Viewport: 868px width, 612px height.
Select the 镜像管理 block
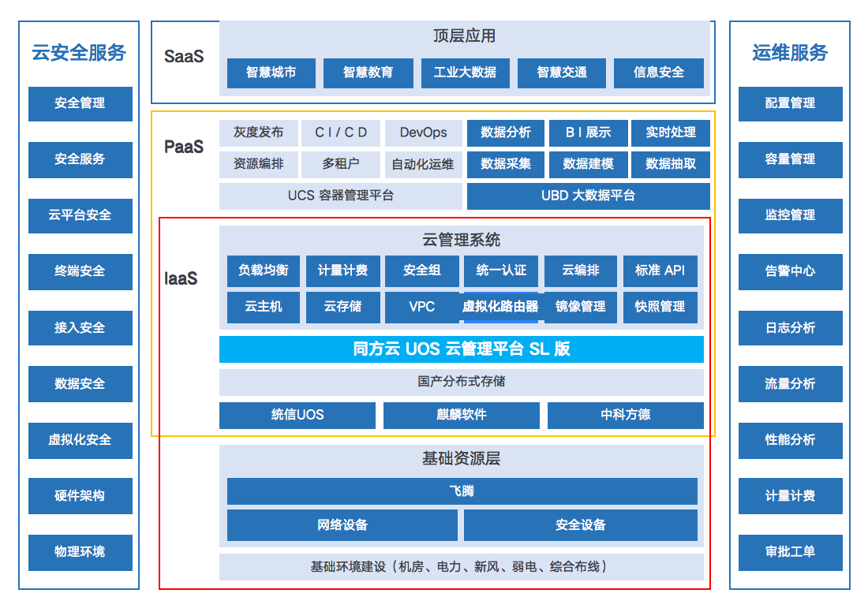pos(581,307)
